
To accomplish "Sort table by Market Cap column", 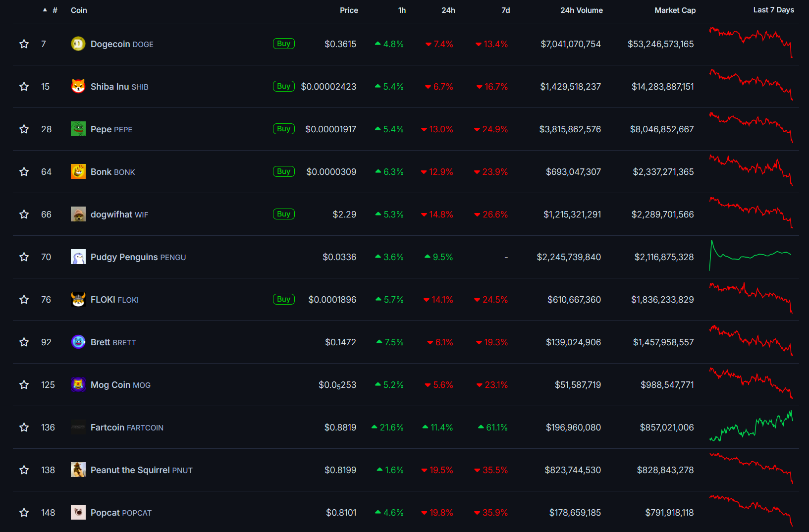I will point(675,10).
